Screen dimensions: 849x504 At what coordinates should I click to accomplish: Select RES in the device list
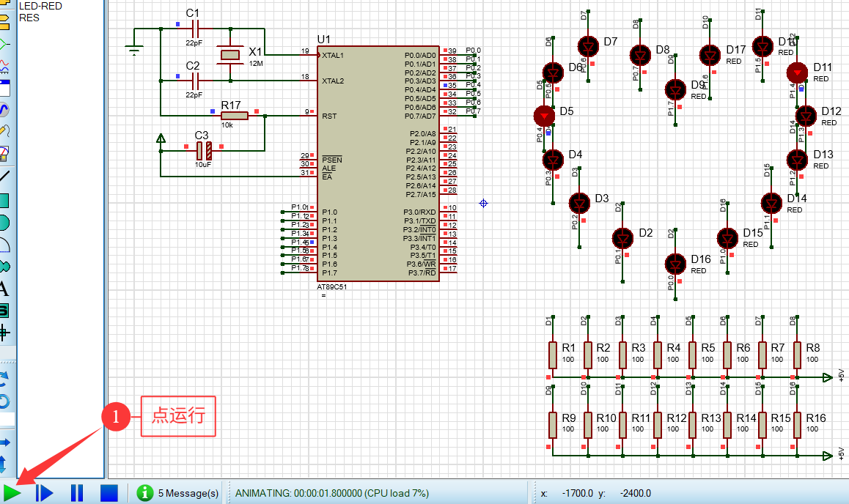29,18
